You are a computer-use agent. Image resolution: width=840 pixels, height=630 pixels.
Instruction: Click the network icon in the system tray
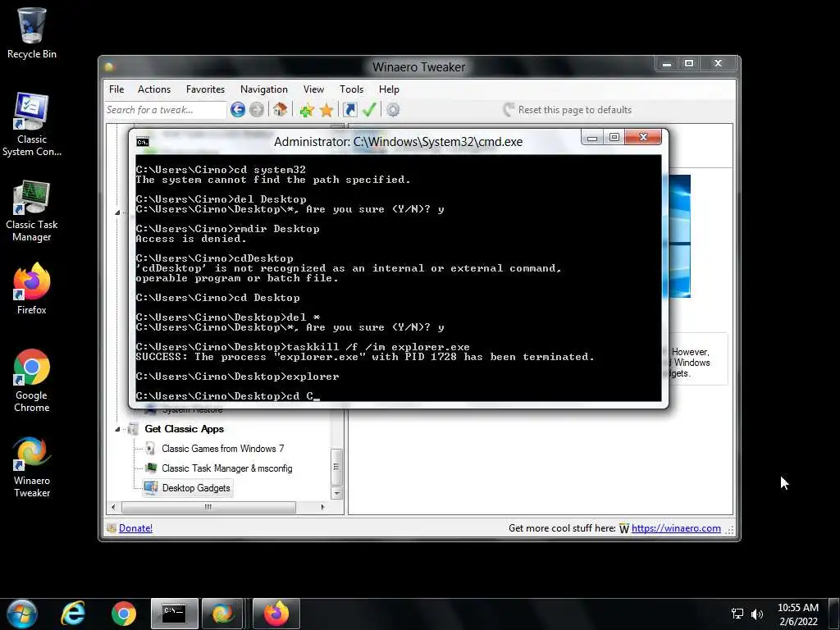(x=737, y=614)
